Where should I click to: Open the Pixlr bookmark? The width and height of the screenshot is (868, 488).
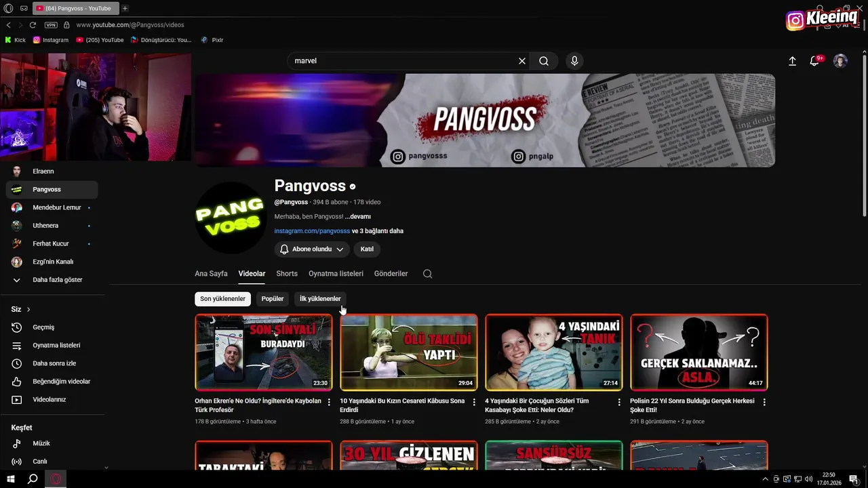pos(212,40)
